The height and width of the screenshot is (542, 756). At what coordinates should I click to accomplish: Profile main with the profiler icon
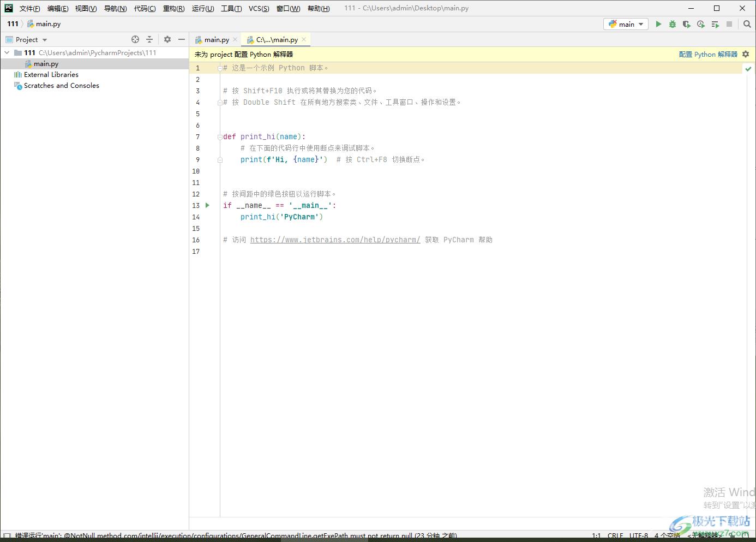701,24
